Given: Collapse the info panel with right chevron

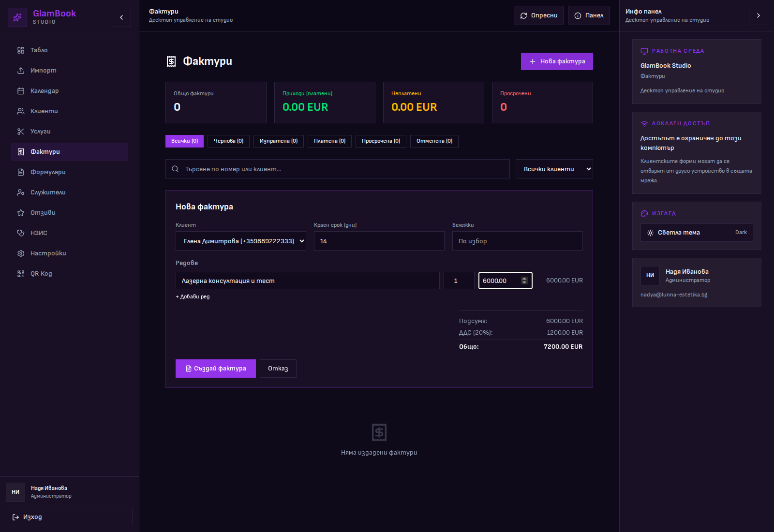Looking at the screenshot, I should (758, 15).
